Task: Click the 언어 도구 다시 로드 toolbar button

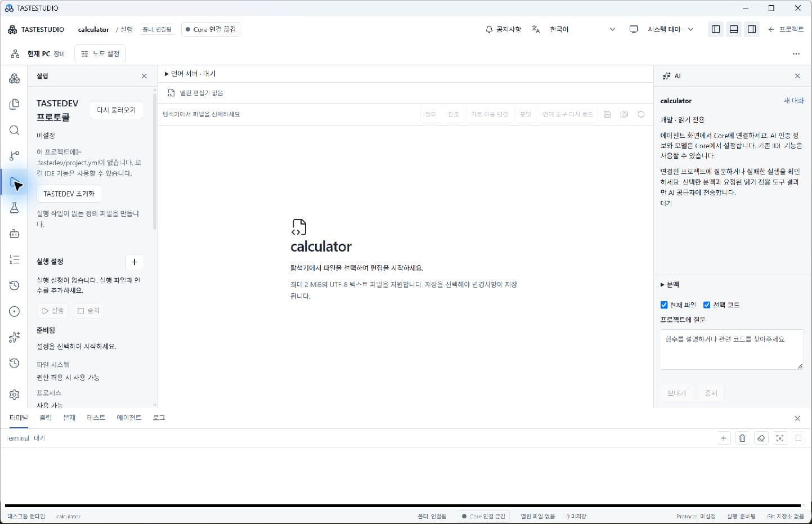Action: pos(567,114)
